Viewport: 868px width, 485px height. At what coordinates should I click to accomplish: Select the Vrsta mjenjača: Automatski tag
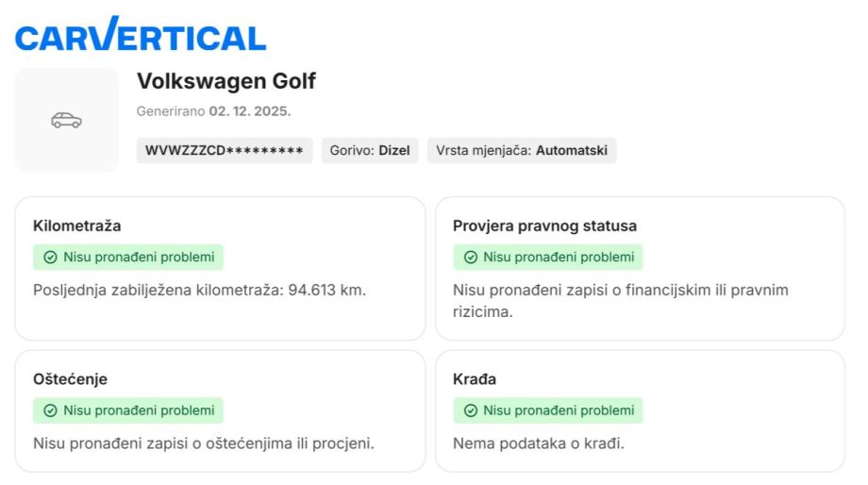click(x=522, y=151)
